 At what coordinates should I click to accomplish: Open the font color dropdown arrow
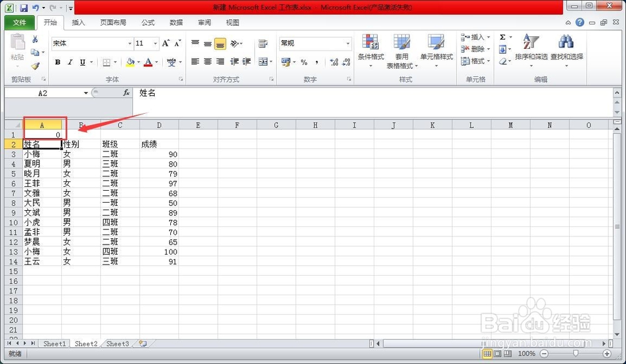pos(156,62)
